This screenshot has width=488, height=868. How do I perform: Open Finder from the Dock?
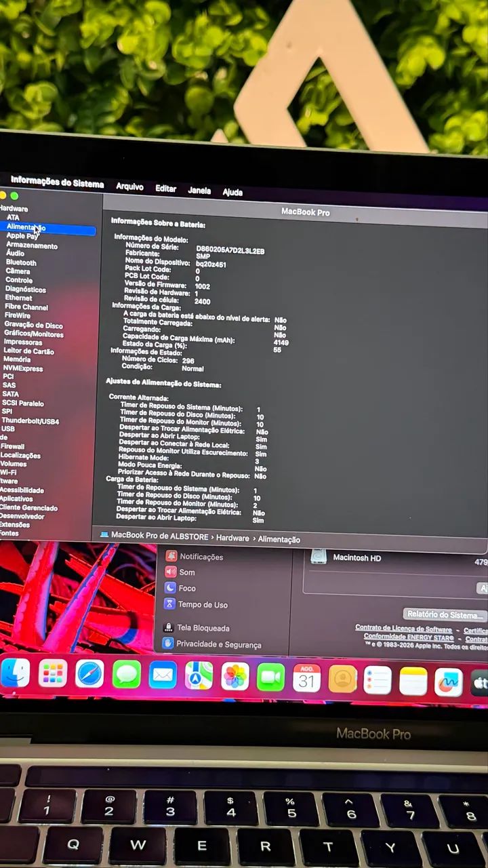pos(14,673)
